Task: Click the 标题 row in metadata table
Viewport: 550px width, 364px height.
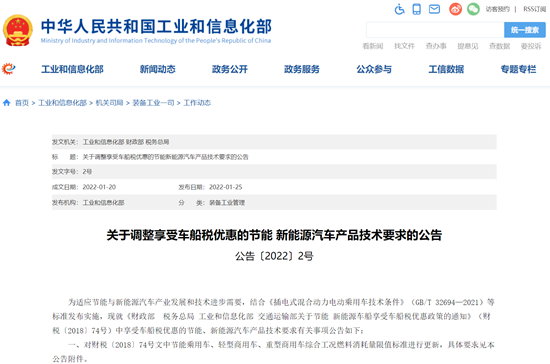Action: 274,157
